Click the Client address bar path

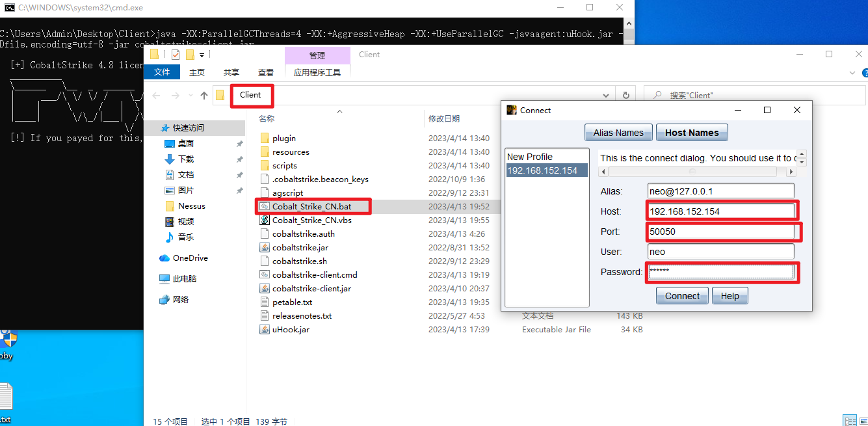point(250,95)
